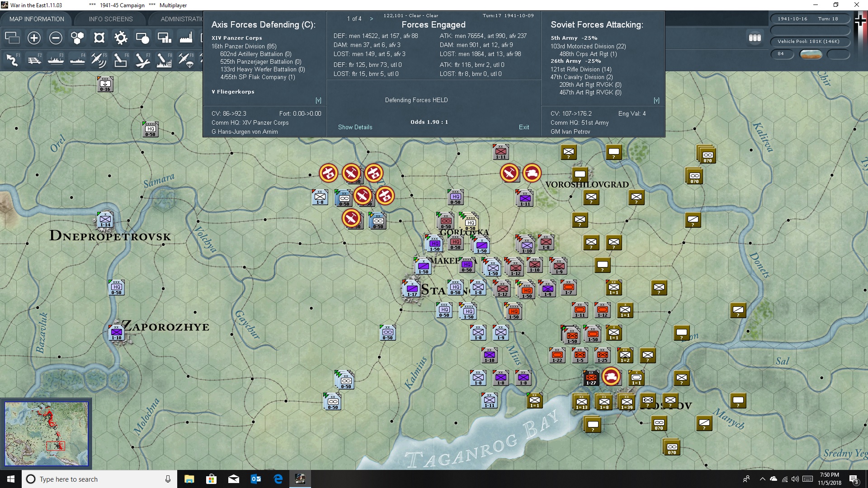The height and width of the screenshot is (488, 868).
Task: Select the zoom in map tool
Action: [x=34, y=38]
